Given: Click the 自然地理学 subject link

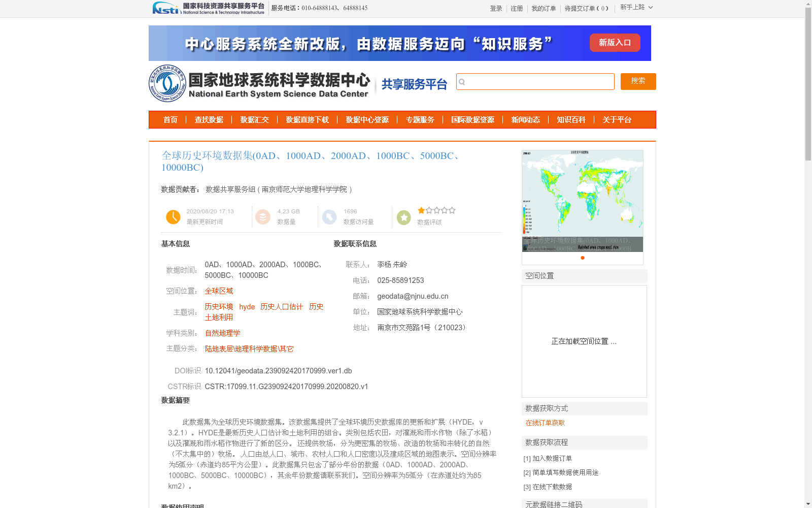Looking at the screenshot, I should tap(223, 333).
